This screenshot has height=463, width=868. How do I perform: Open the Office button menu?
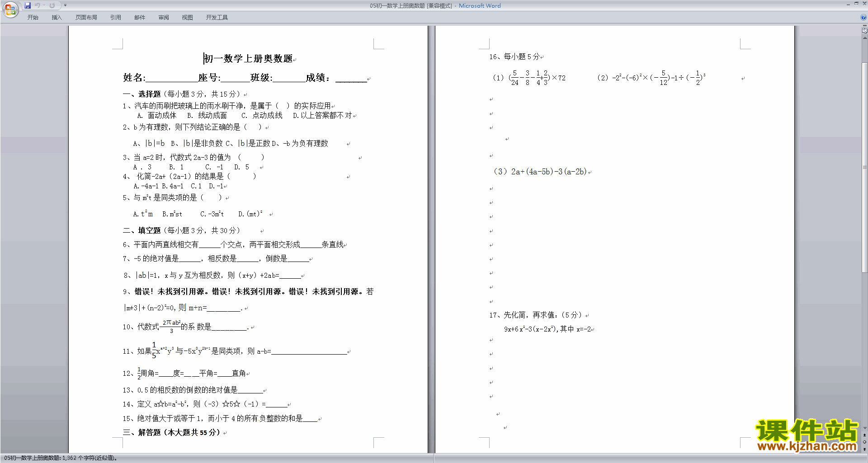10,9
